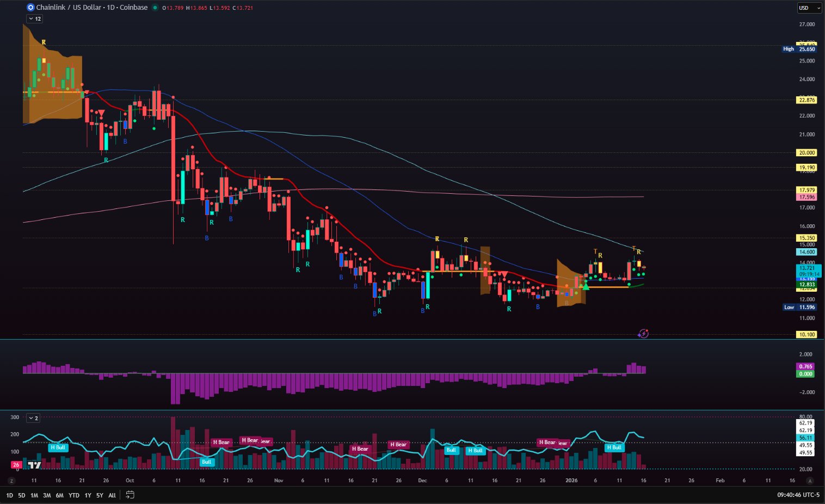Click the green up-triangle signal marker
The height and width of the screenshot is (504, 825).
click(x=586, y=286)
